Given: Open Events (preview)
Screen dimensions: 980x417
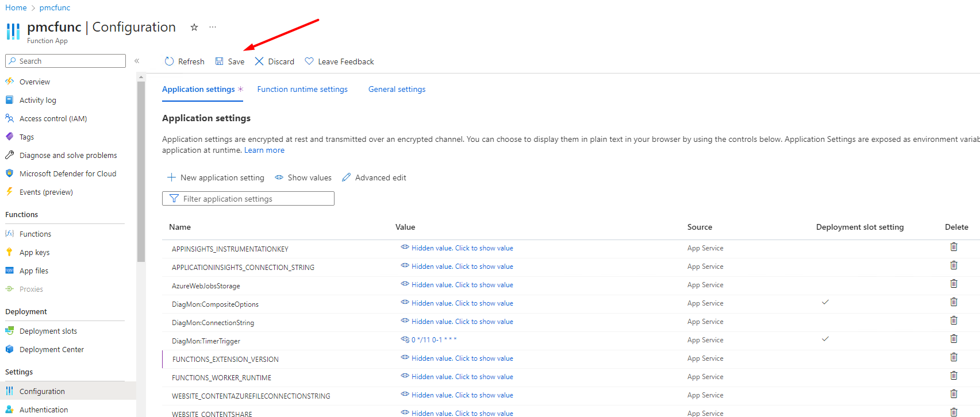Looking at the screenshot, I should coord(46,192).
